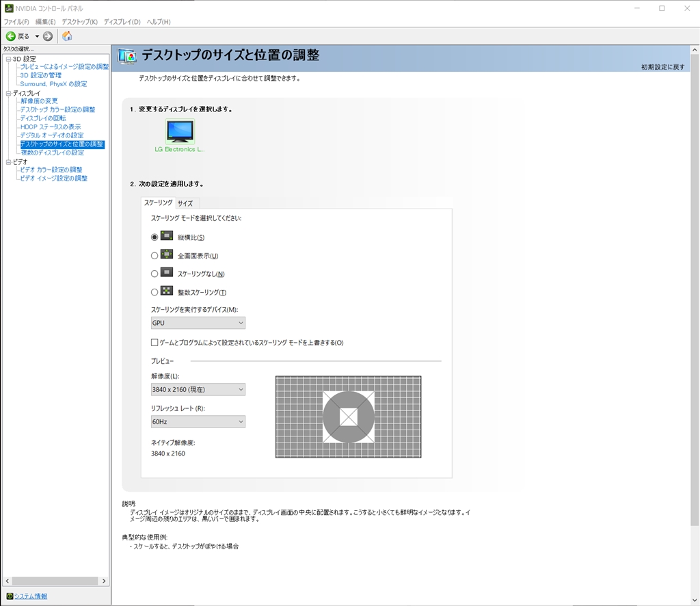The image size is (700, 606).
Task: Enable override scaling mode set by games checkbox
Action: (x=154, y=343)
